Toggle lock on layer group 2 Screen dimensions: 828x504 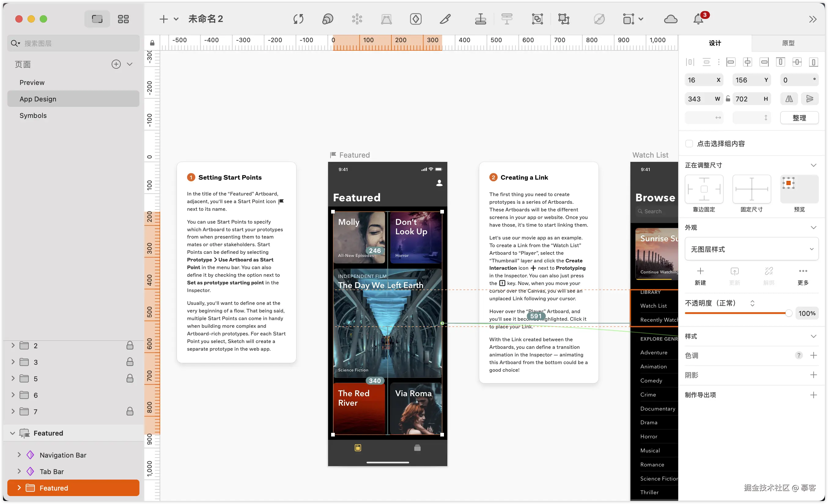click(x=130, y=345)
